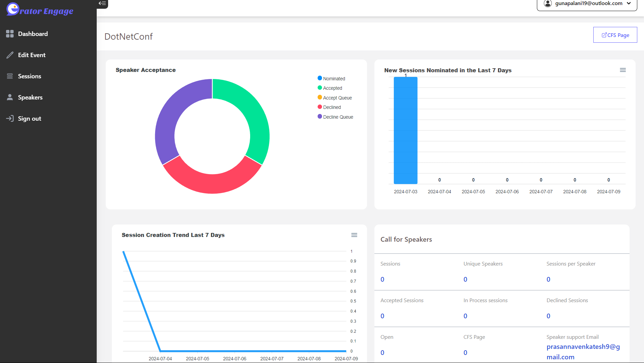Click the Sign out arrow icon
Screen dimensions: 644x363
point(10,119)
